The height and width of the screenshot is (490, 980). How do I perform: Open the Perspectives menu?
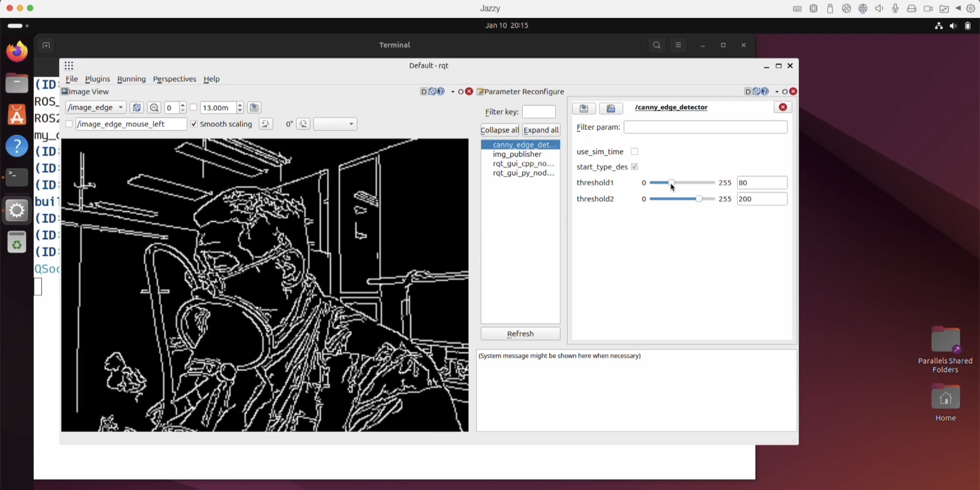[x=174, y=79]
